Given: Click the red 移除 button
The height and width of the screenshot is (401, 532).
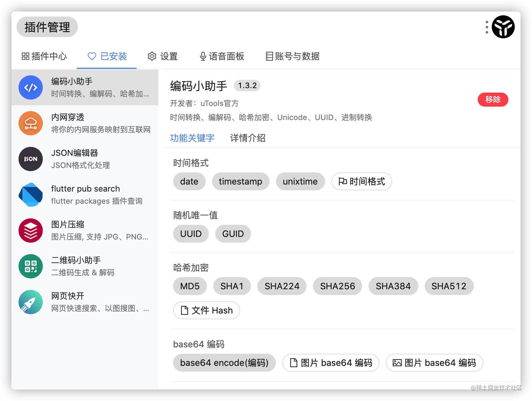Looking at the screenshot, I should pos(493,100).
